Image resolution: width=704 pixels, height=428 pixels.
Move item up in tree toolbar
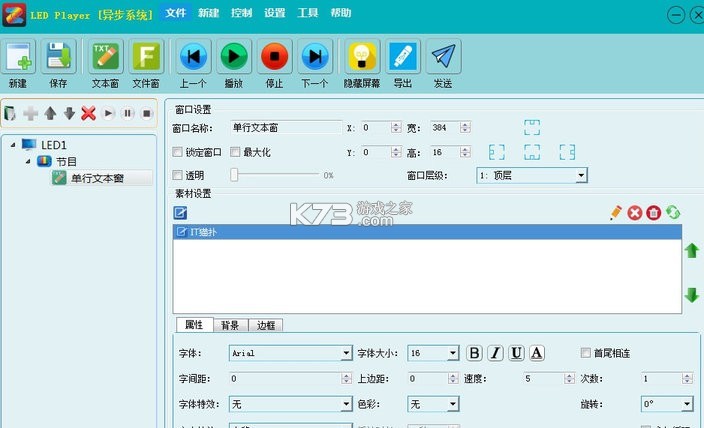pyautogui.click(x=50, y=113)
